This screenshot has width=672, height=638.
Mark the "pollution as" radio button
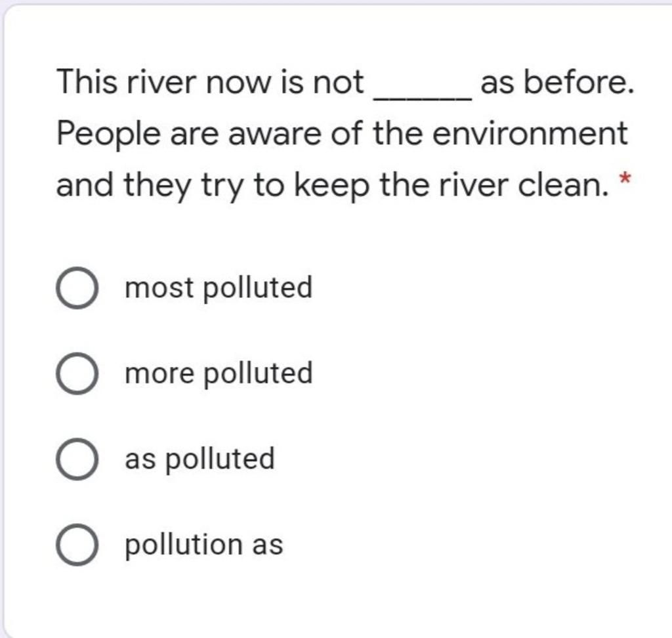pos(77,545)
